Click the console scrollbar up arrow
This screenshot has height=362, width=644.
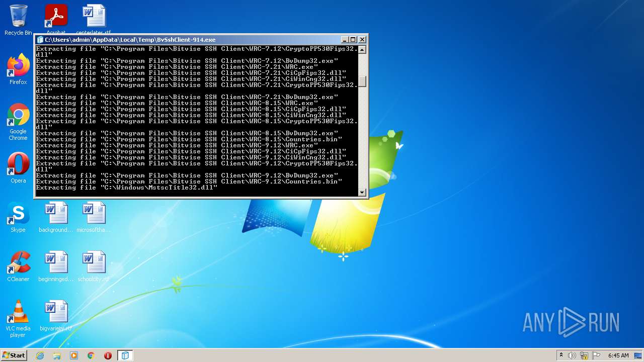click(x=362, y=50)
